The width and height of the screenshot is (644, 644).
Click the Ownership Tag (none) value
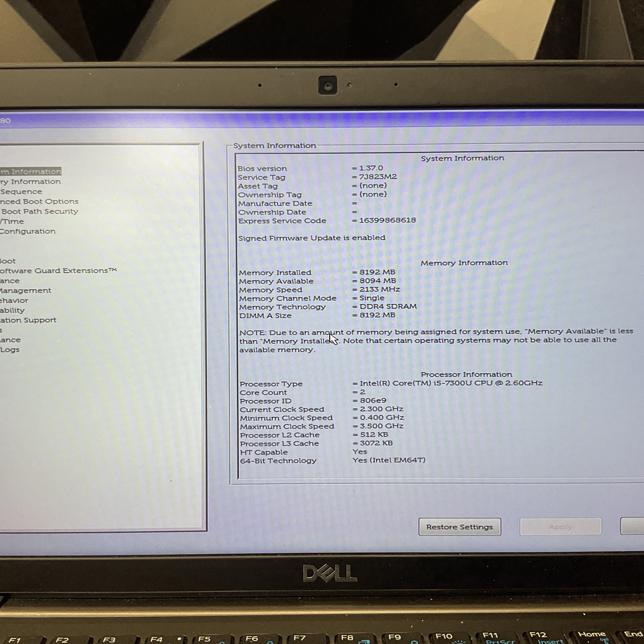tap(373, 194)
